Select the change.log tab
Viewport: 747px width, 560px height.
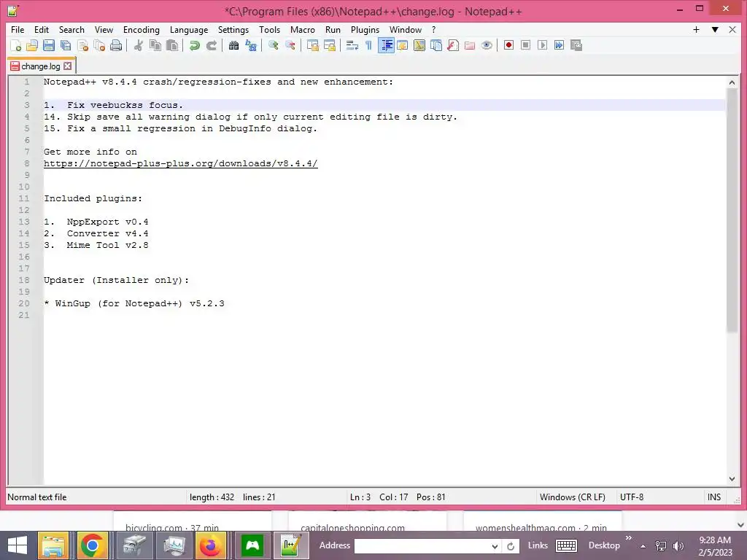[x=41, y=66]
